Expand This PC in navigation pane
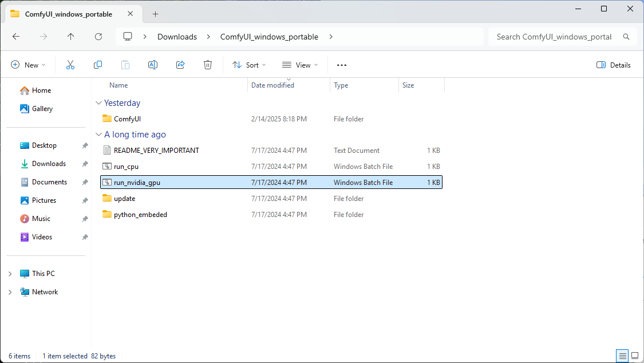644x363 pixels. pos(10,274)
